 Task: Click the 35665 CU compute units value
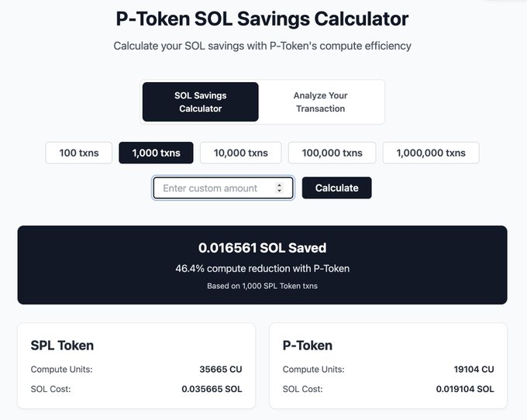coord(221,370)
